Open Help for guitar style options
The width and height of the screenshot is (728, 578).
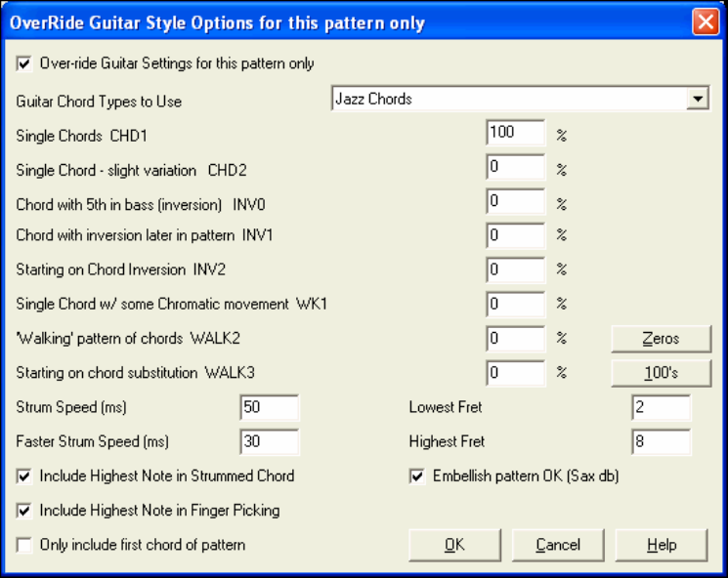[x=662, y=545]
